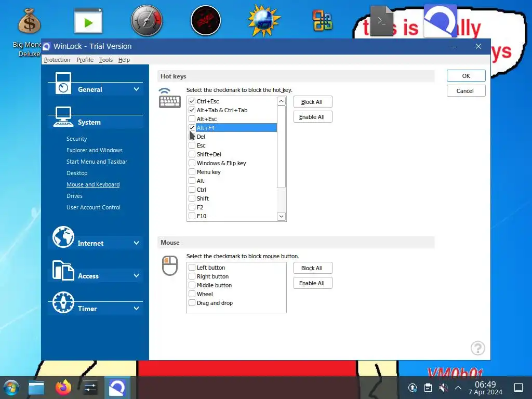Open the green play window desktop icon
The width and height of the screenshot is (532, 399).
[x=88, y=21]
